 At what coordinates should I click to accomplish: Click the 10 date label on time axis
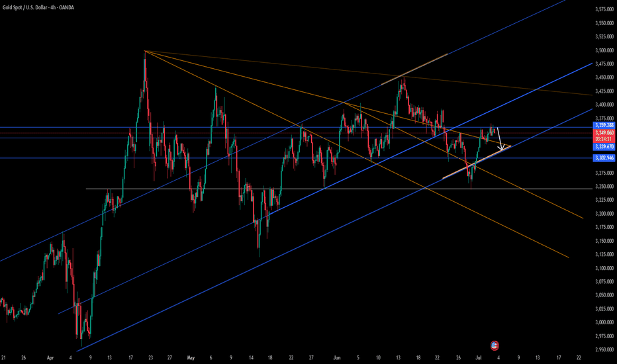[x=378, y=357]
